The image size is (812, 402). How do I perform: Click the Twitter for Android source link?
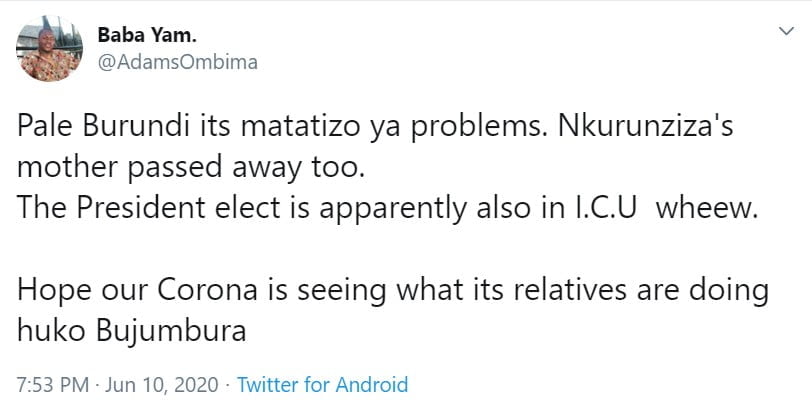coord(323,384)
